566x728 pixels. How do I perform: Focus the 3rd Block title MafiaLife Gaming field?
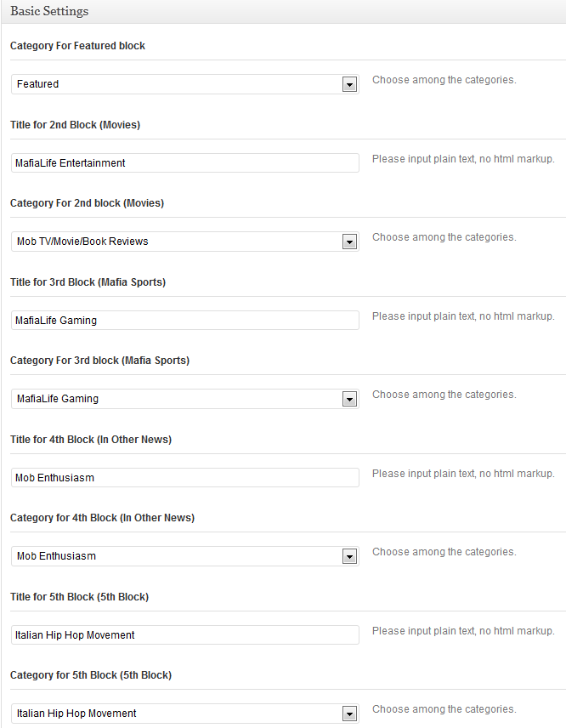(x=184, y=321)
